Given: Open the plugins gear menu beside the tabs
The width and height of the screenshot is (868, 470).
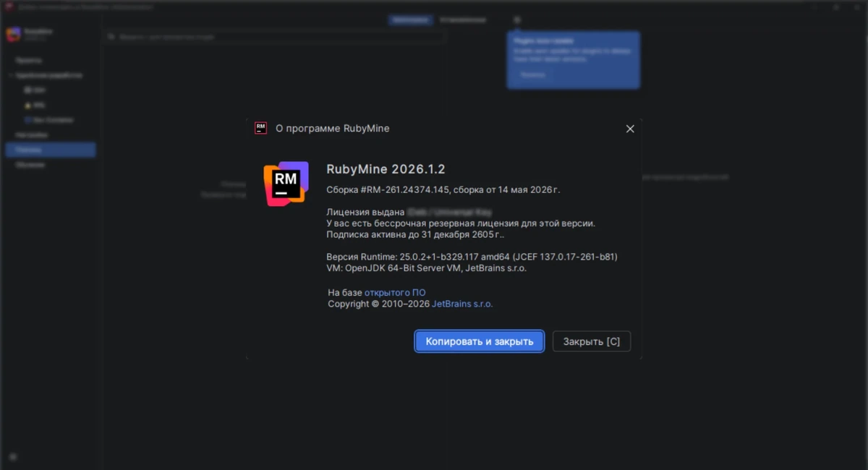Looking at the screenshot, I should click(x=516, y=20).
